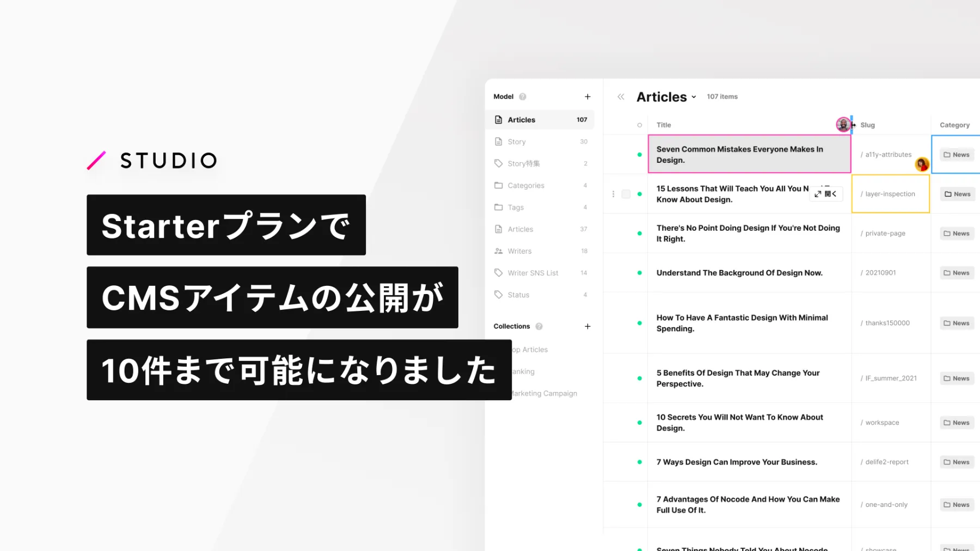Click the News category tag on the workspace row
This screenshot has height=551, width=980.
coord(957,423)
